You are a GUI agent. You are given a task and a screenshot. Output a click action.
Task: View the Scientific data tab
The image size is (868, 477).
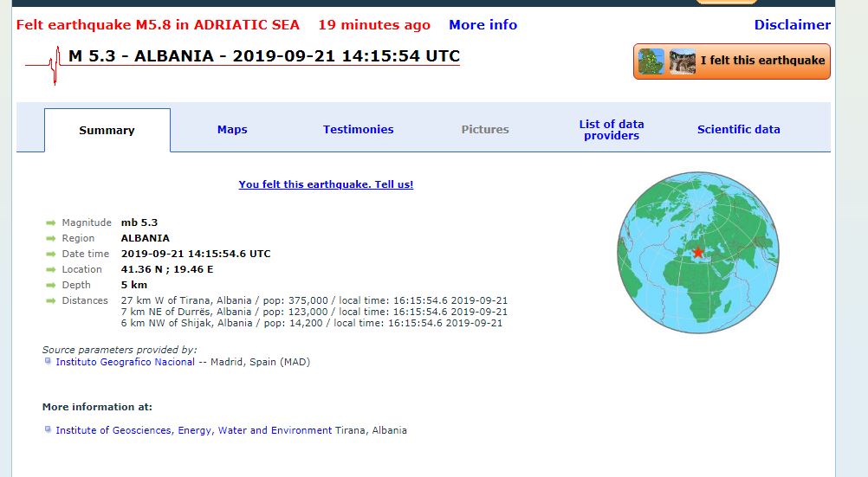[738, 130]
